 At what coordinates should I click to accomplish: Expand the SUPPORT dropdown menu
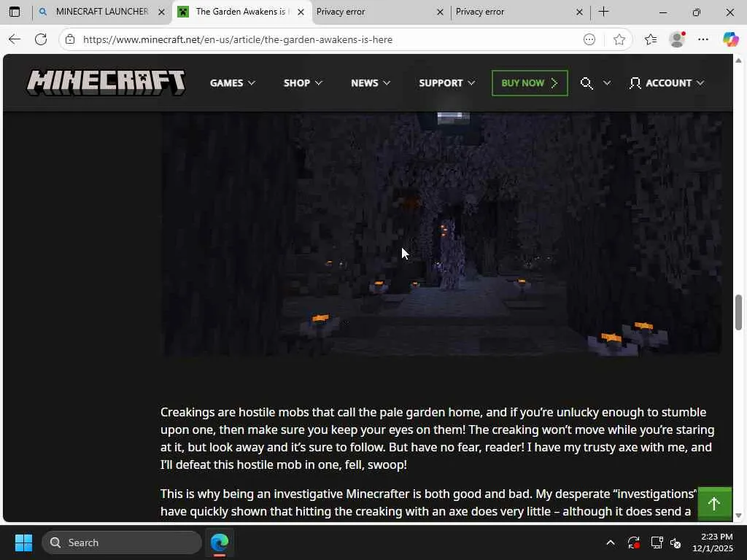[x=447, y=83]
